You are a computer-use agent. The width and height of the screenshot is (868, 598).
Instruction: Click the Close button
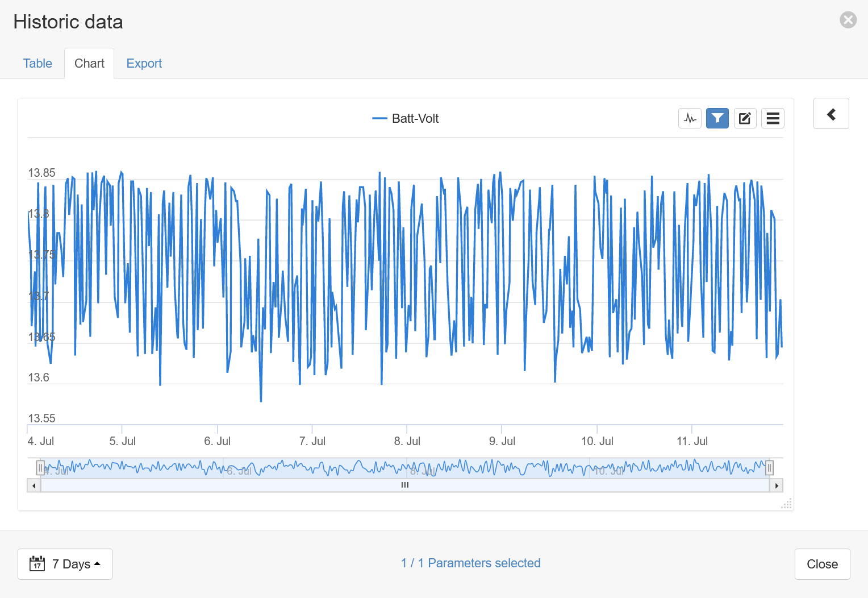822,564
